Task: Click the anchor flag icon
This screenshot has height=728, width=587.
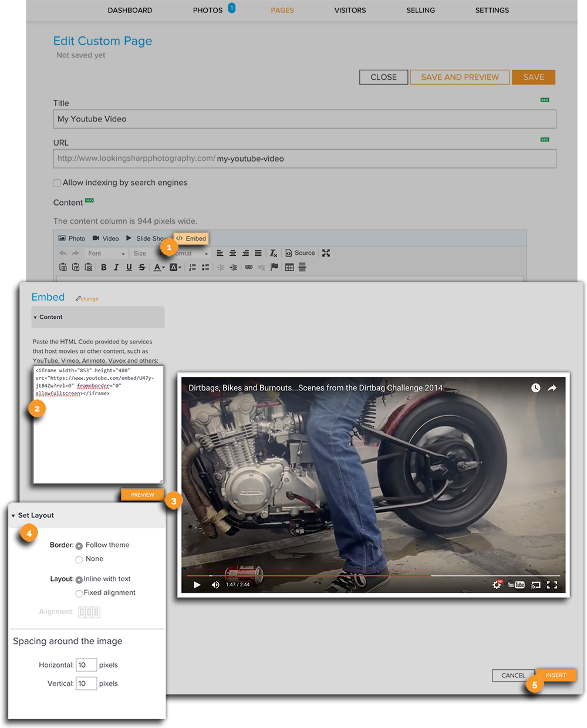Action: (274, 267)
